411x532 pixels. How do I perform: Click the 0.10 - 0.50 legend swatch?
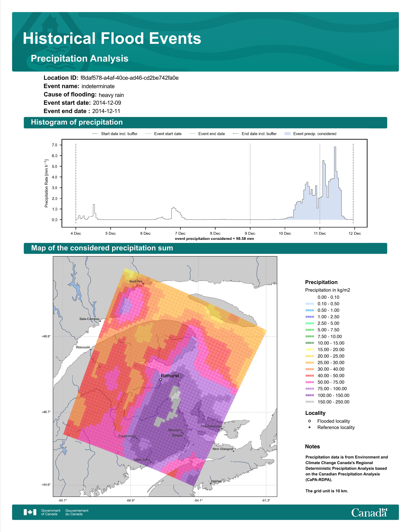click(x=310, y=304)
